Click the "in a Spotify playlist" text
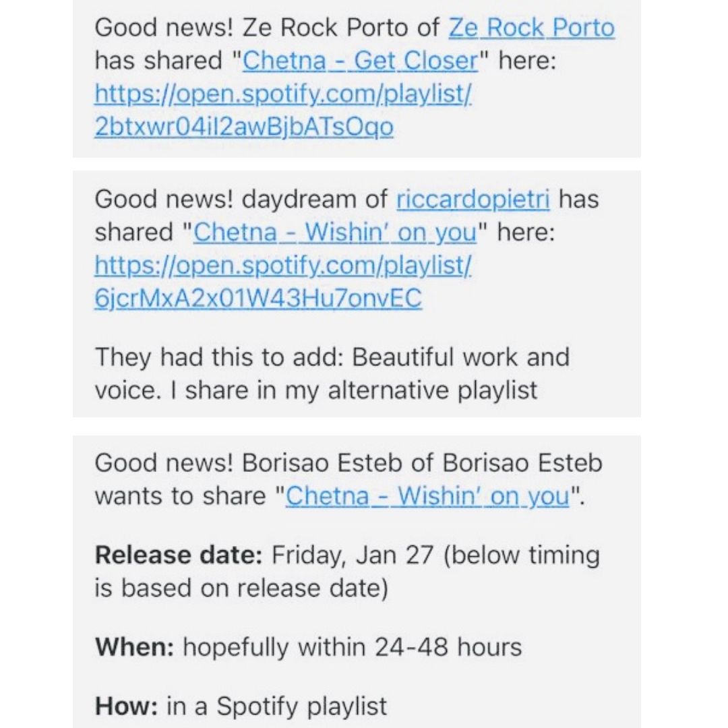Screen dimensions: 728x728 [x=276, y=706]
